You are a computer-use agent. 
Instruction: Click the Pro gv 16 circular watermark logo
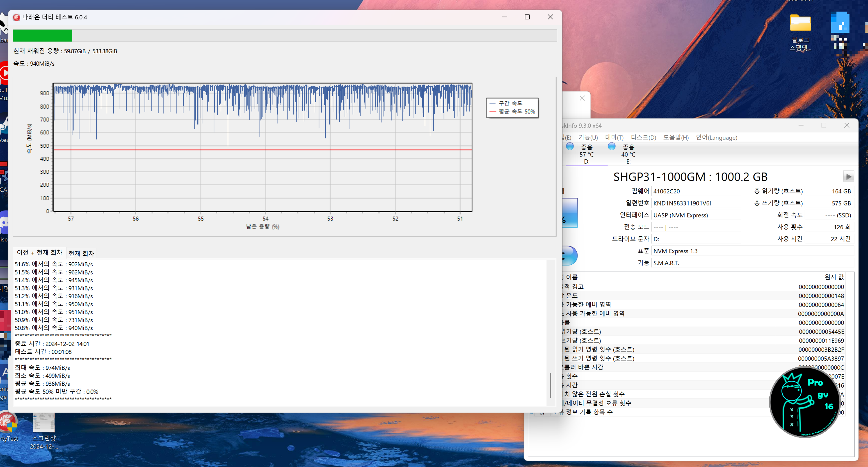(805, 402)
